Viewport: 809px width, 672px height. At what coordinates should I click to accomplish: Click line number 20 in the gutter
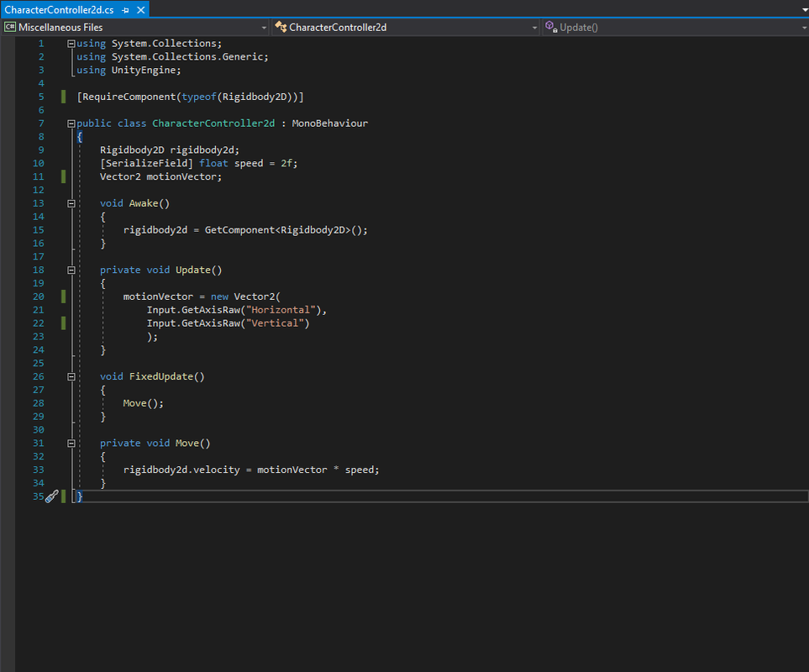pyautogui.click(x=39, y=297)
